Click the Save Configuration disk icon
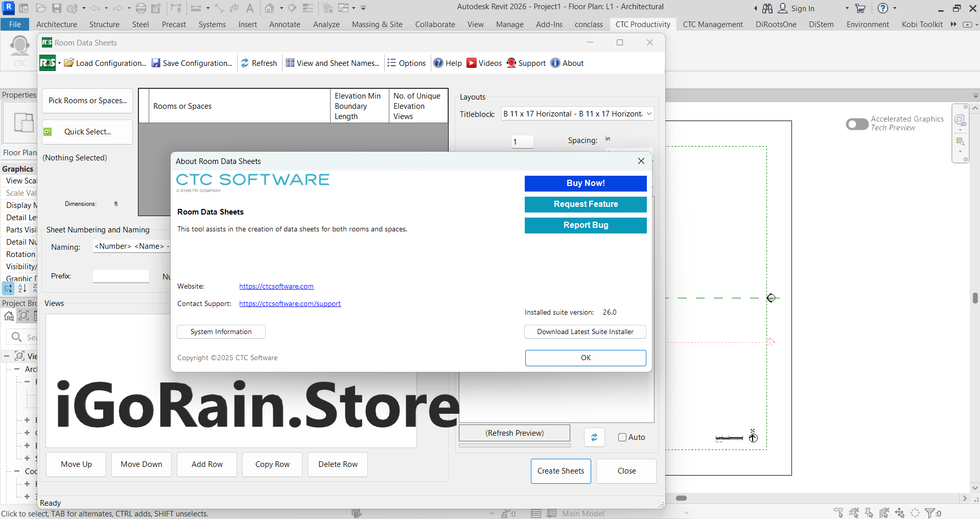This screenshot has width=980, height=519. pyautogui.click(x=156, y=63)
